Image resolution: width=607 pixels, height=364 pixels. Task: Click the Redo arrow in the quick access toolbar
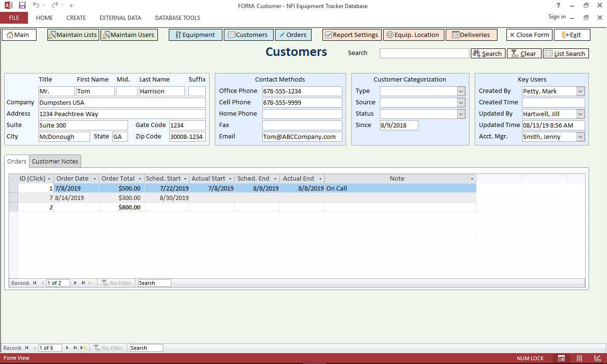pyautogui.click(x=55, y=6)
